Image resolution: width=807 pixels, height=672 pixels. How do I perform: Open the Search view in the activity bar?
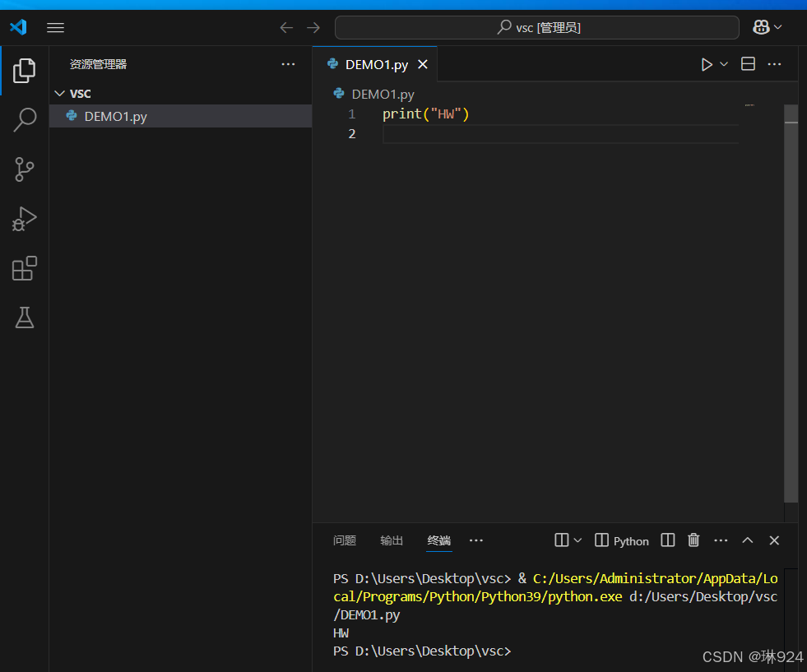[x=24, y=119]
